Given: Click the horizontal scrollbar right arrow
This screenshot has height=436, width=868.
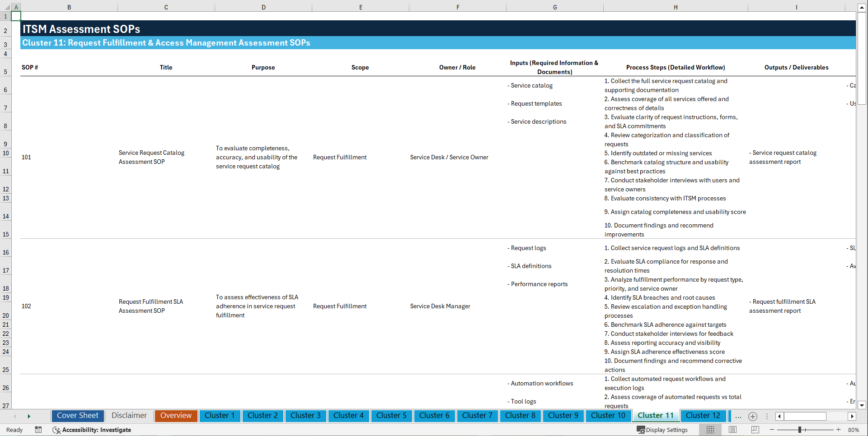Looking at the screenshot, I should coord(852,416).
